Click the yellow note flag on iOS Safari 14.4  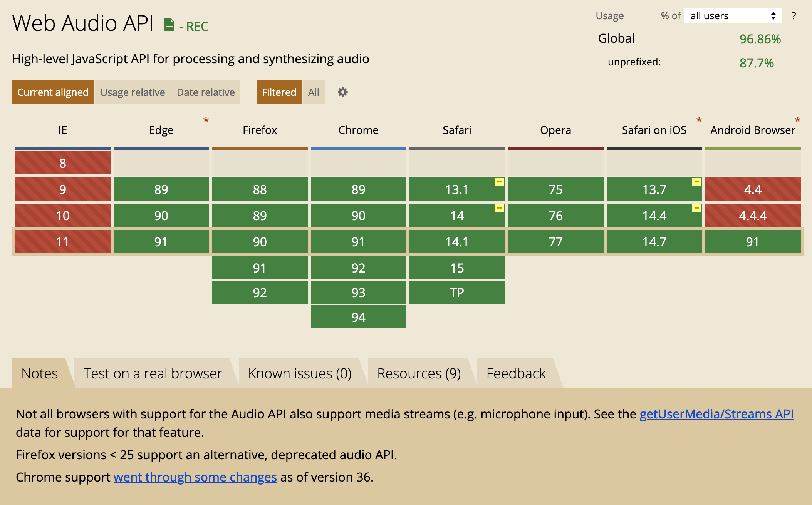pos(696,208)
